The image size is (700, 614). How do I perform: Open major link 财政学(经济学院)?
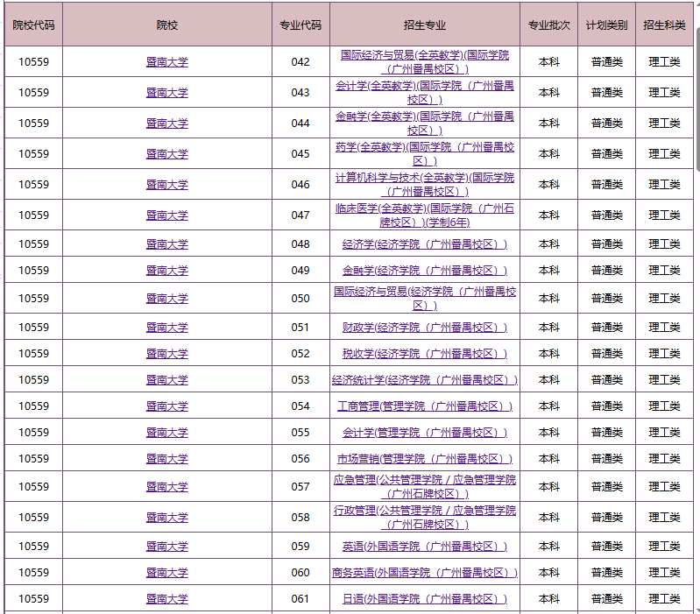[x=425, y=328]
